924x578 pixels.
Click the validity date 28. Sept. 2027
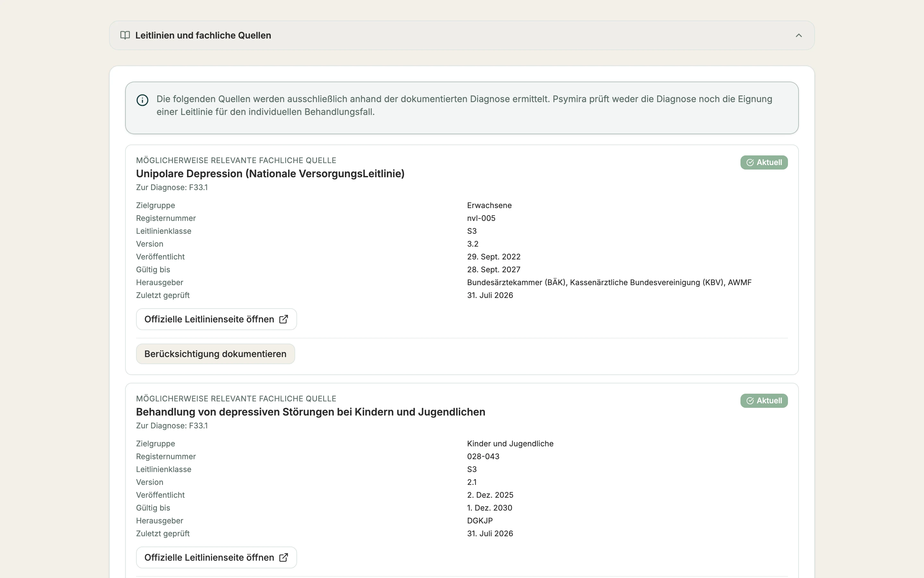tap(494, 269)
